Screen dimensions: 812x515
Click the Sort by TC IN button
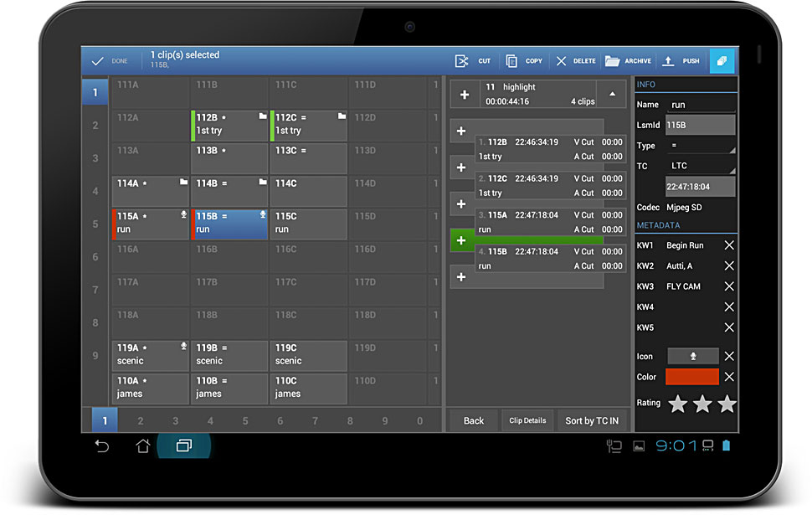[592, 420]
